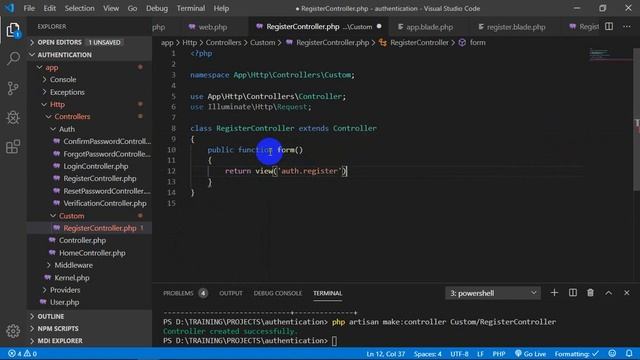
Task: Collapse the app folder
Action: 89,67
